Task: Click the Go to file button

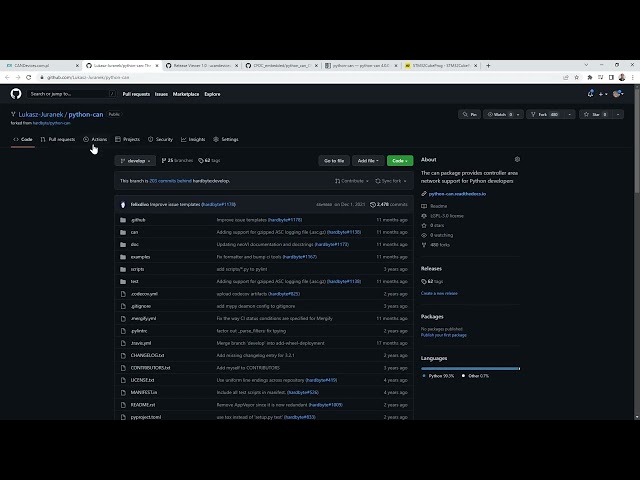Action: 334,161
